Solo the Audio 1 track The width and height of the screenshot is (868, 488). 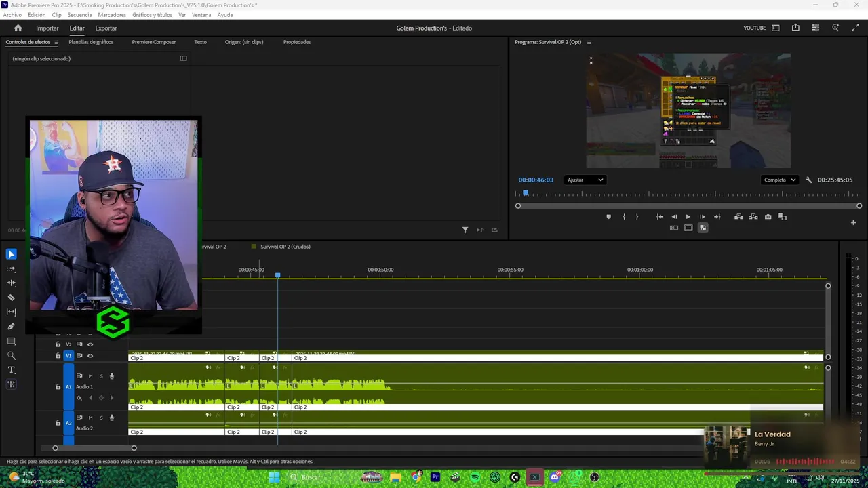tap(101, 376)
